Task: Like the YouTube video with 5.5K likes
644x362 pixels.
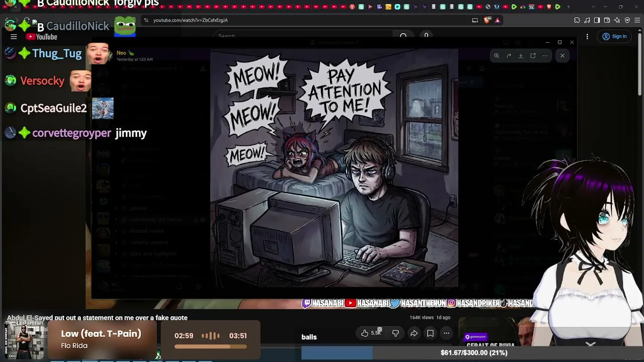Action: click(370, 333)
